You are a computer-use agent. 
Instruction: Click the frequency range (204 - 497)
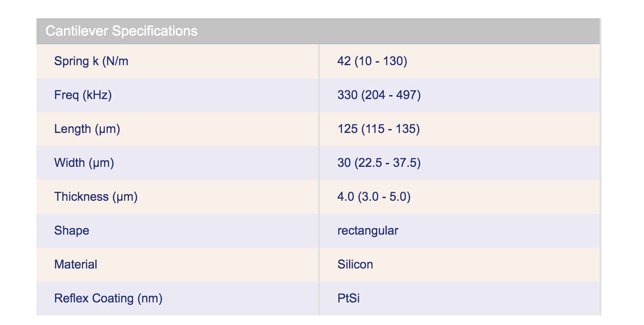390,95
